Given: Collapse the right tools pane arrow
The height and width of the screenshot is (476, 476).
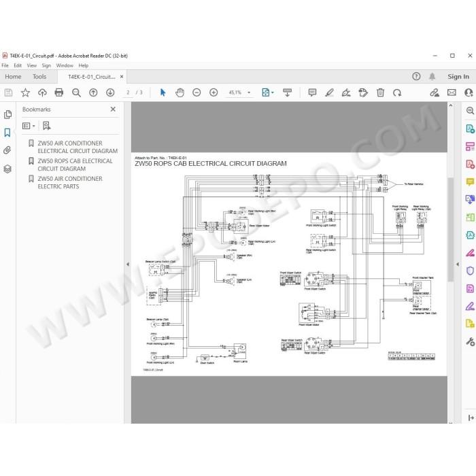Looking at the screenshot, I should pyautogui.click(x=458, y=265).
